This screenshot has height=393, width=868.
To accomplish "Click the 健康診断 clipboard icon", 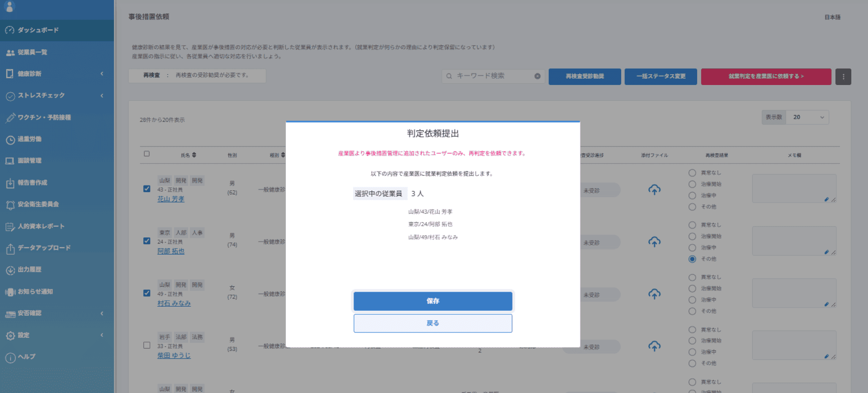I will tap(10, 74).
